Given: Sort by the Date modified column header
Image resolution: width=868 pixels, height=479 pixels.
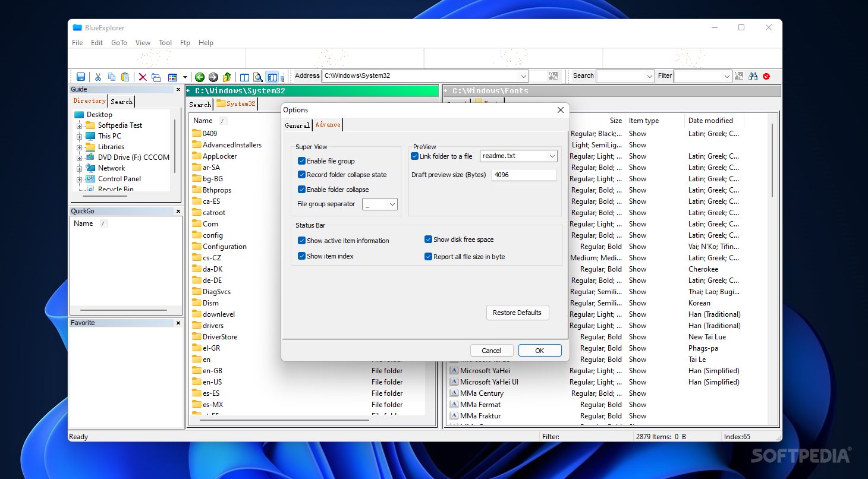Looking at the screenshot, I should [x=714, y=121].
